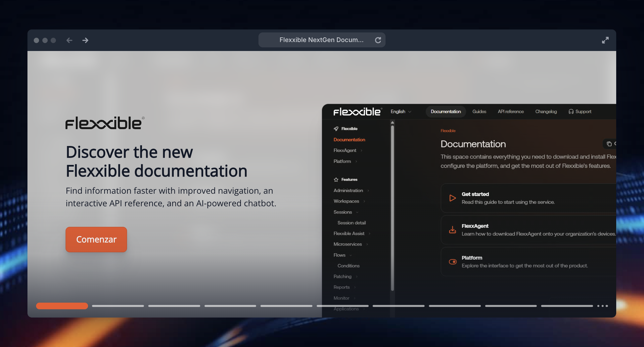Click the sidebar scrollbar up arrow
This screenshot has height=347, width=644.
pos(392,123)
